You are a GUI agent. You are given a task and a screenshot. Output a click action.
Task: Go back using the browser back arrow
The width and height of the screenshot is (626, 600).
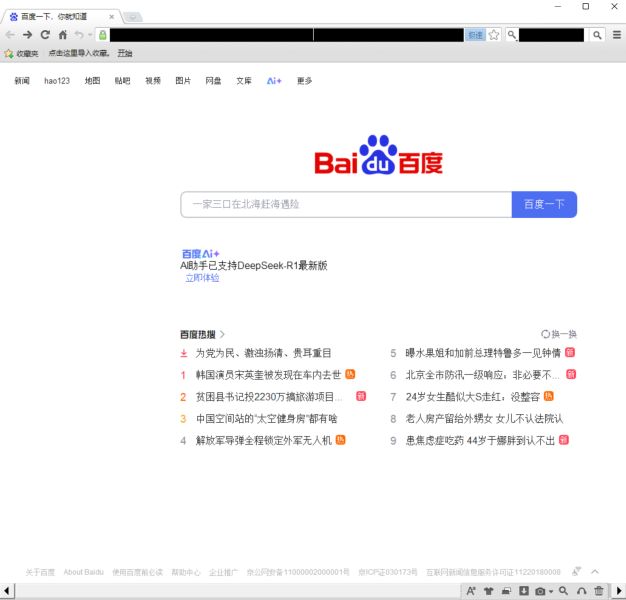pyautogui.click(x=10, y=35)
